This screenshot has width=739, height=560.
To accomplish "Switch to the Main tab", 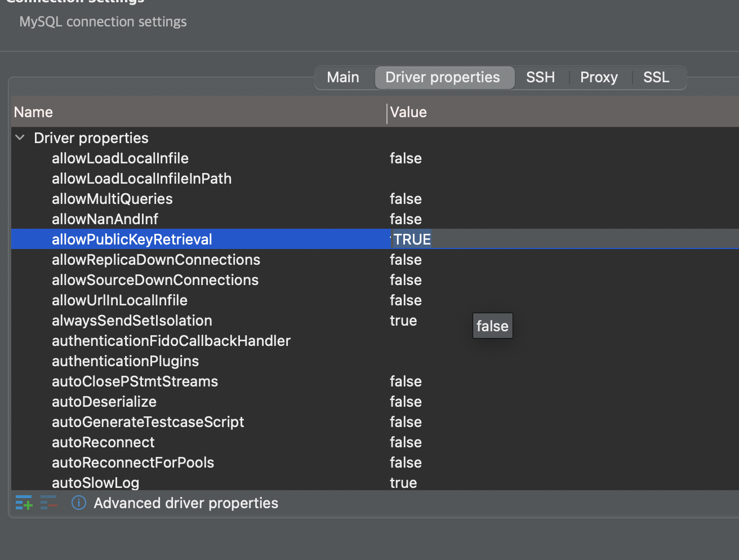I will (343, 77).
